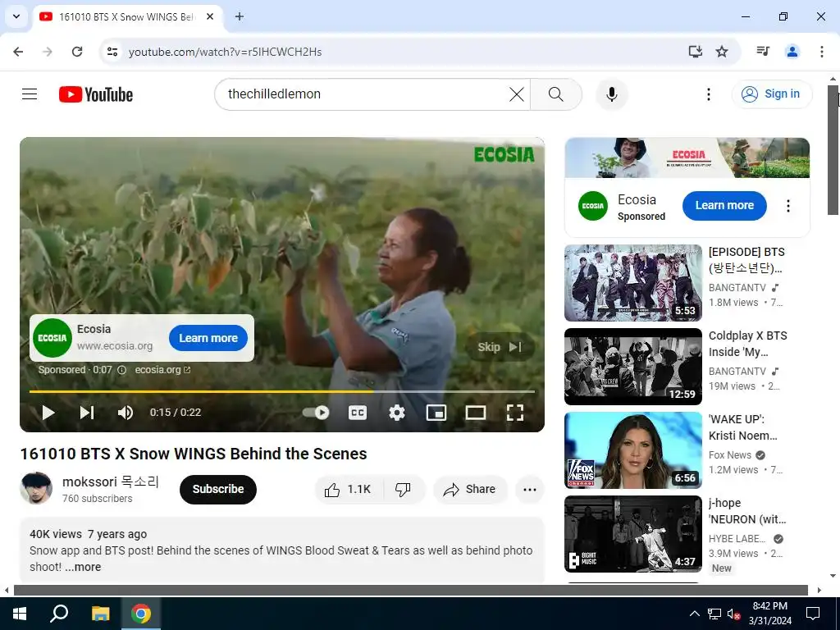The width and height of the screenshot is (840, 630).
Task: Toggle closed captions
Action: [x=358, y=413]
